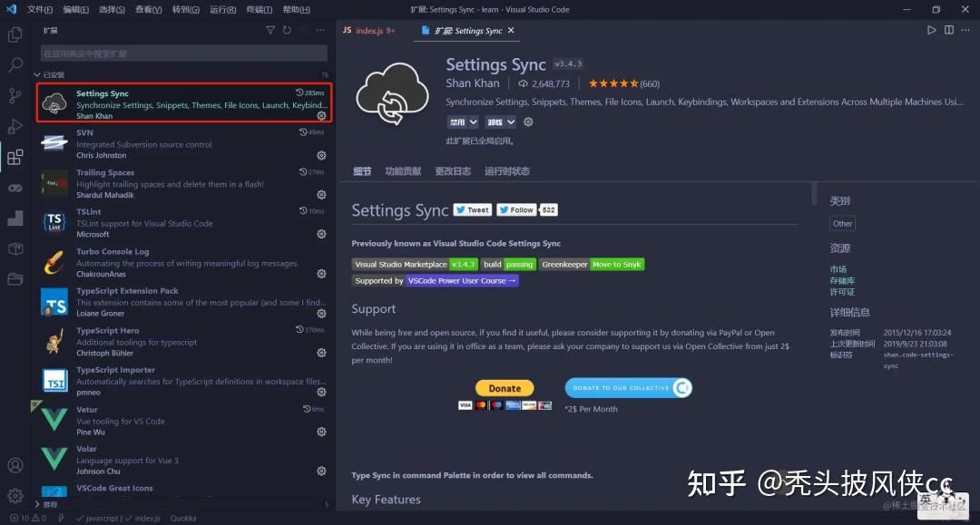
Task: Open the Run and Debug view
Action: [15, 126]
